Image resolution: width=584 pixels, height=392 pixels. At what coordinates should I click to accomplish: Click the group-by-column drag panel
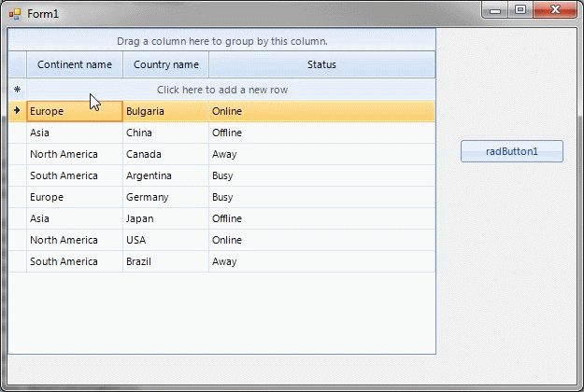click(x=222, y=41)
